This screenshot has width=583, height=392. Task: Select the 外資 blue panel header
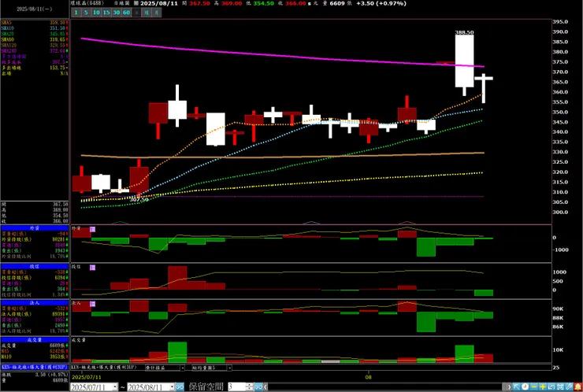(35, 228)
